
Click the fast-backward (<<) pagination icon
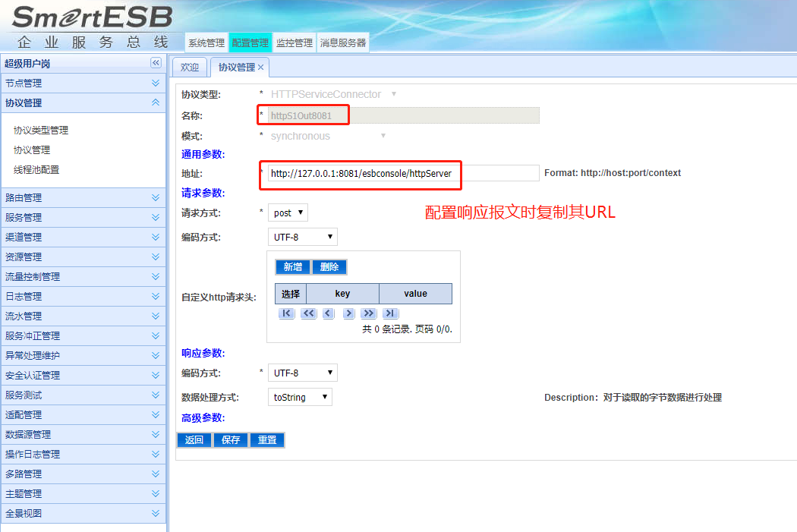click(x=308, y=313)
